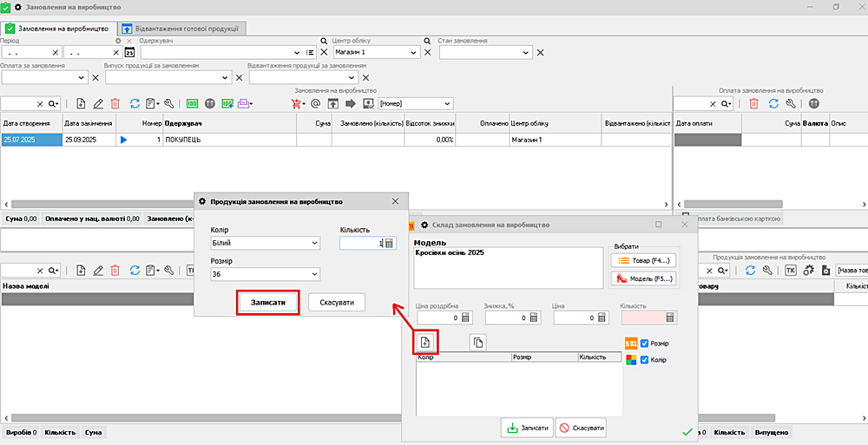Viewport: 868px width, 445px height.
Task: Click the Модель (F5...) button
Action: pyautogui.click(x=643, y=279)
